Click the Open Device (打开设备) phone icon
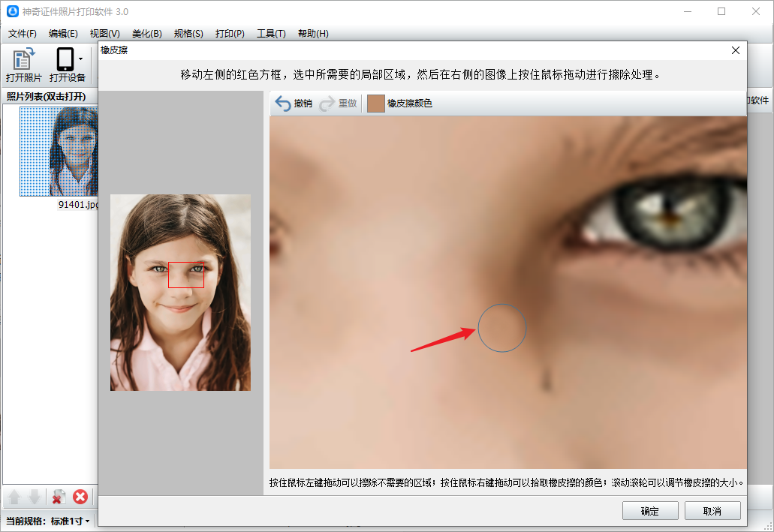Screen dimensions: 774x532 pos(65,59)
